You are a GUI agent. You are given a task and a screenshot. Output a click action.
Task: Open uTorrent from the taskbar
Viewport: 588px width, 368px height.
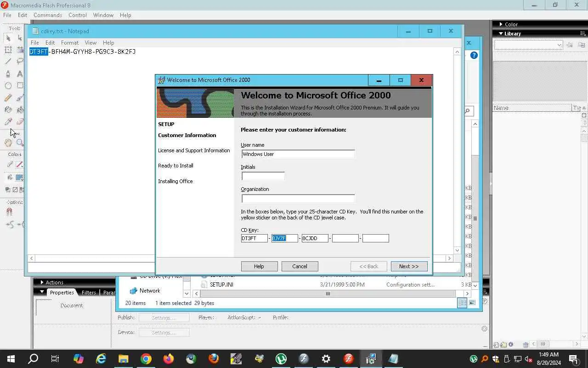pyautogui.click(x=281, y=359)
